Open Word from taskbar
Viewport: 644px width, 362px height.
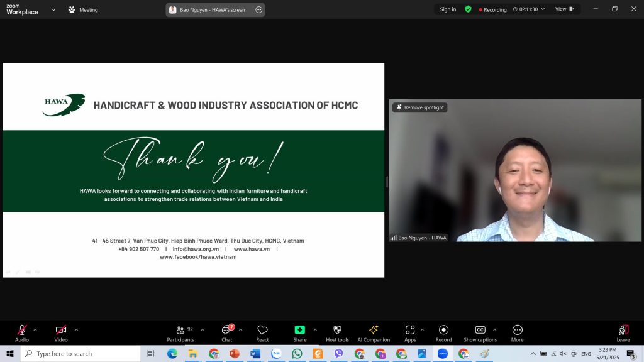tap(255, 353)
